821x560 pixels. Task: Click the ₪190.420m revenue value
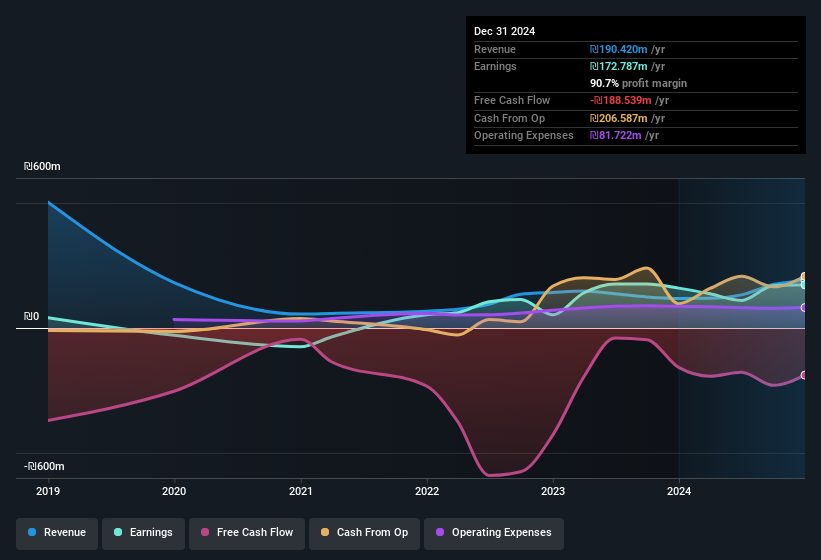(618, 49)
